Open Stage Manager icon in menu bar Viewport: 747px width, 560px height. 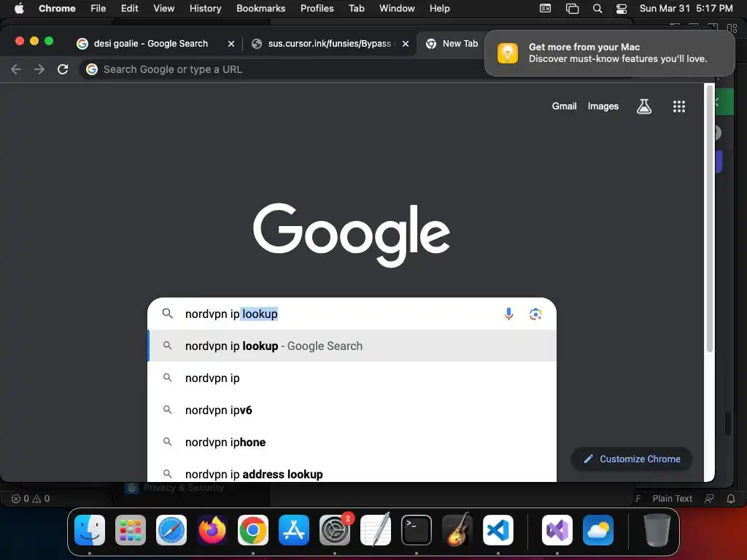pyautogui.click(x=572, y=9)
